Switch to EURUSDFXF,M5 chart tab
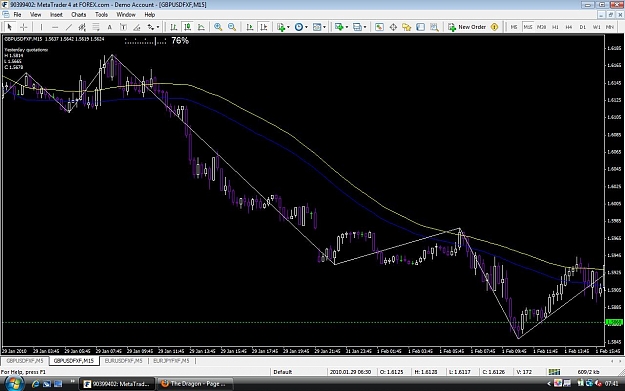The width and height of the screenshot is (625, 391). click(124, 361)
